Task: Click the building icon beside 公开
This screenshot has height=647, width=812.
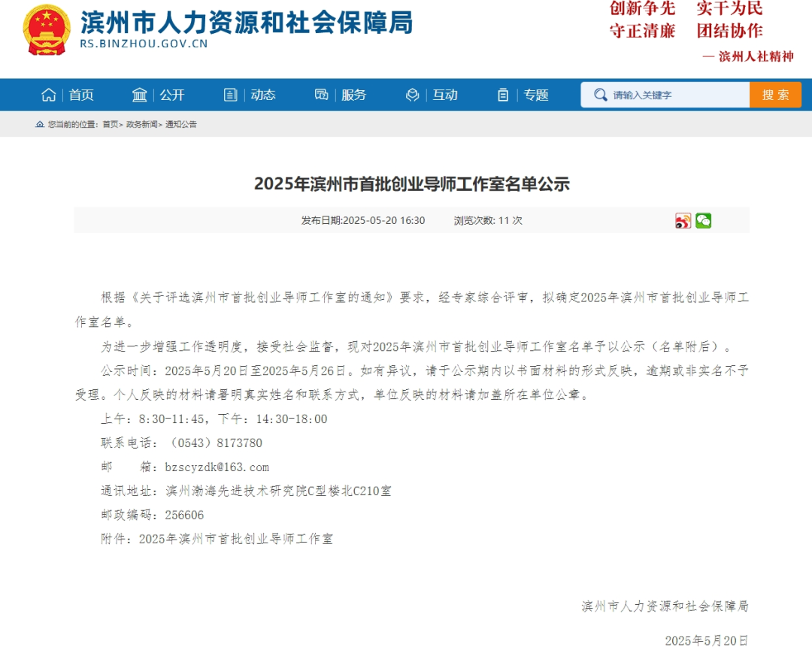Action: (140, 95)
